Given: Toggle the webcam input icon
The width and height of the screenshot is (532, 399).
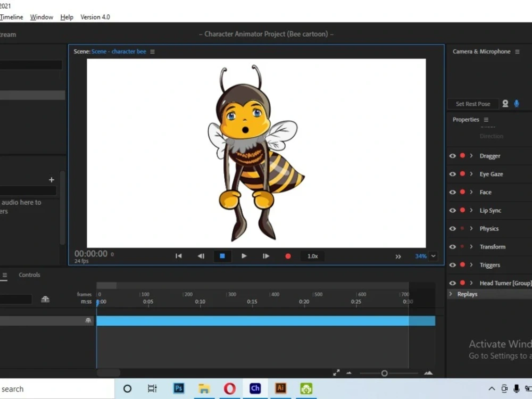Looking at the screenshot, I should click(505, 104).
